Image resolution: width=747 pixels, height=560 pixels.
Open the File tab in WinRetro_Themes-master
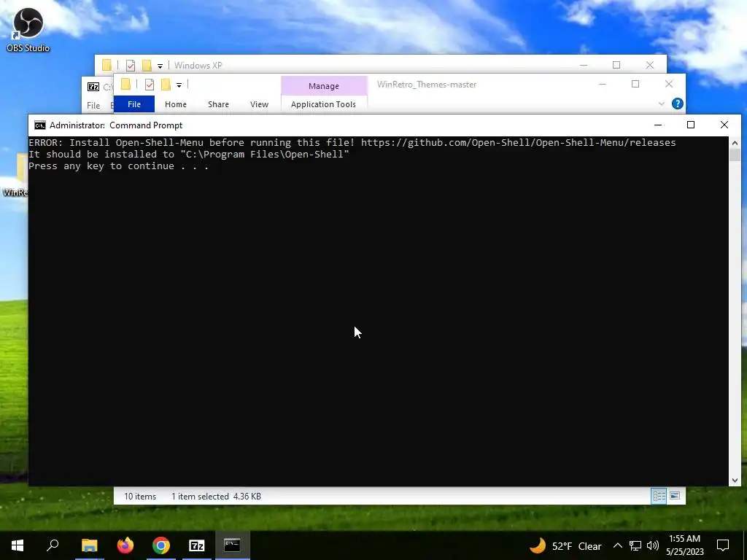134,104
